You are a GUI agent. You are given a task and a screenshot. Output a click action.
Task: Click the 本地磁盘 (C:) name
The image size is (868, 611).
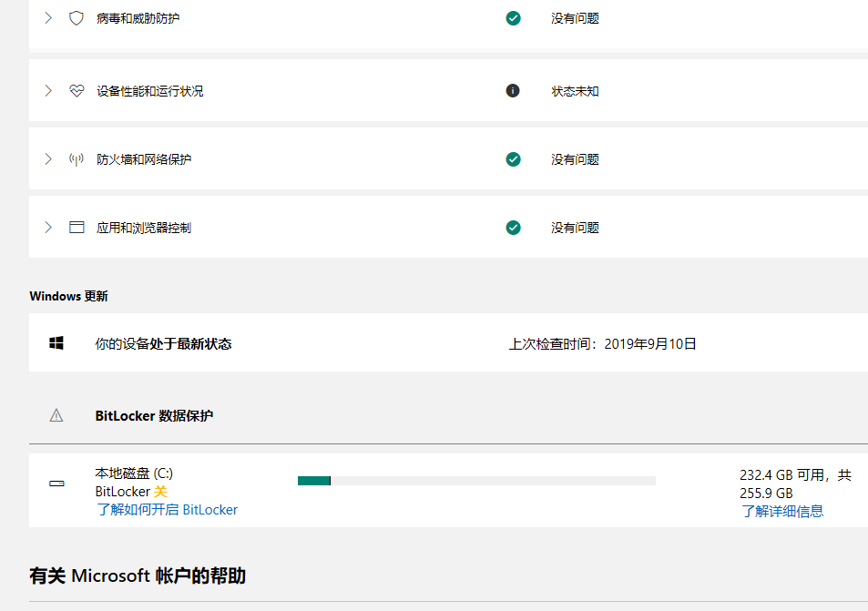coord(134,474)
